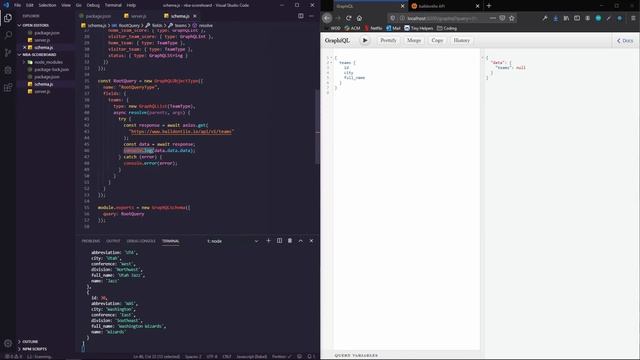
Task: Open the File menu in VS Code
Action: [x=18, y=5]
